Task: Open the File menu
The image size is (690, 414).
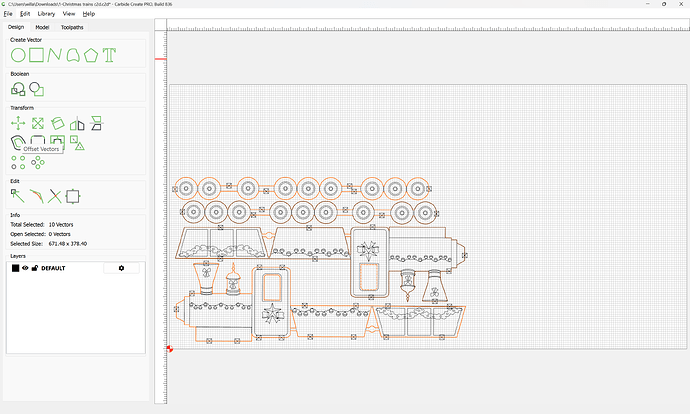Action: [x=8, y=14]
